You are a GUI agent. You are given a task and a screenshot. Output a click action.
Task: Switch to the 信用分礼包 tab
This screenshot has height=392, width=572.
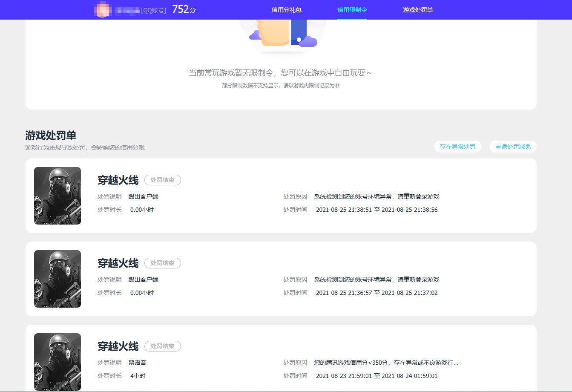(286, 10)
